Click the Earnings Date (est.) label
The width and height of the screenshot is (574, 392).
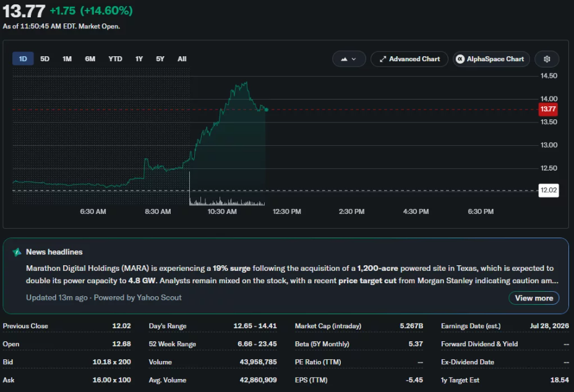(471, 326)
